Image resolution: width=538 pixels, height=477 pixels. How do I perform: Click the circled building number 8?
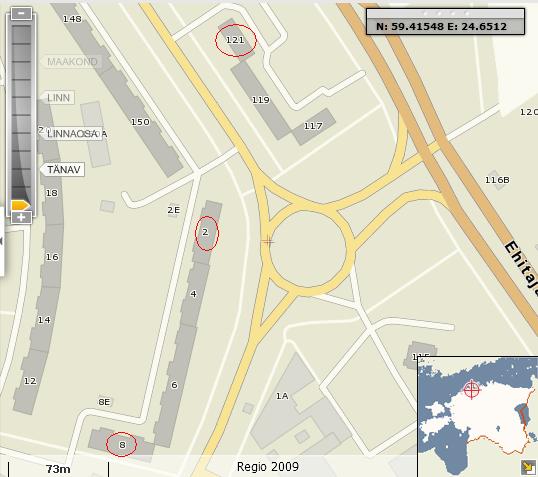[x=121, y=444]
